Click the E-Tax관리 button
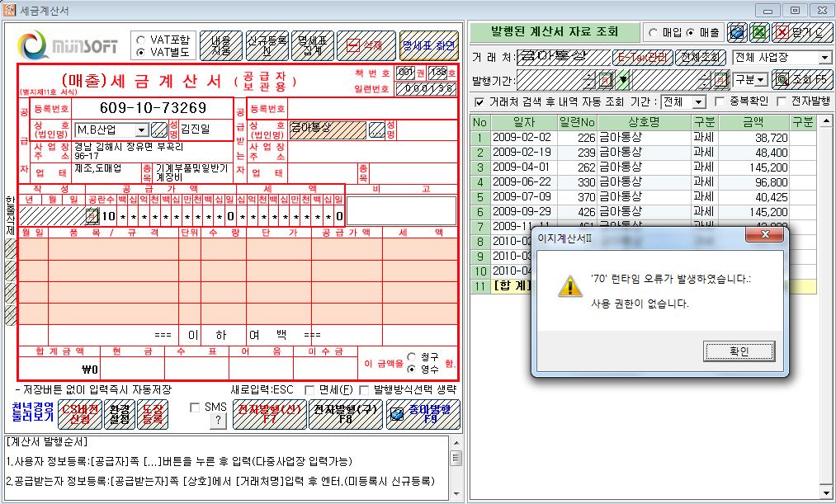 pos(642,58)
